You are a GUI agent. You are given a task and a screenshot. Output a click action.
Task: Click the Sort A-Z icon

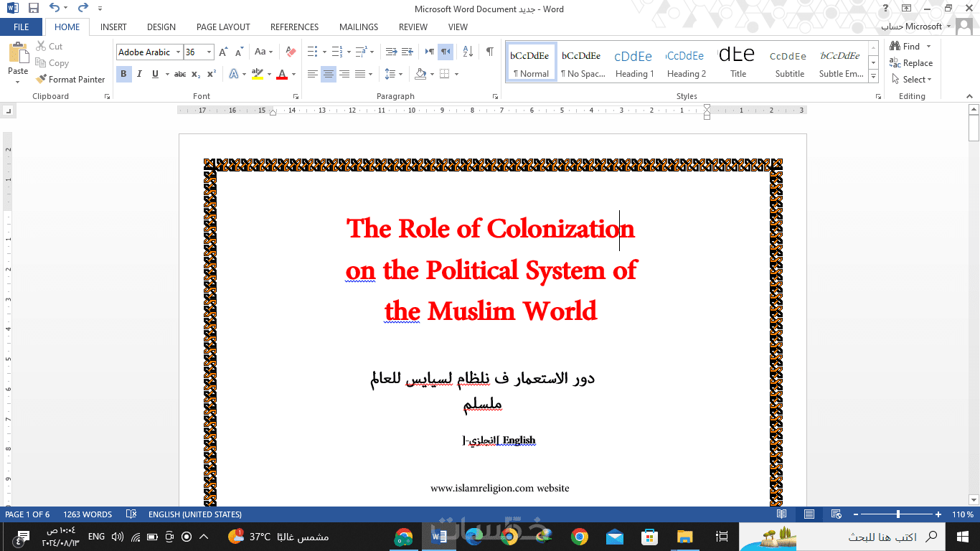468,52
